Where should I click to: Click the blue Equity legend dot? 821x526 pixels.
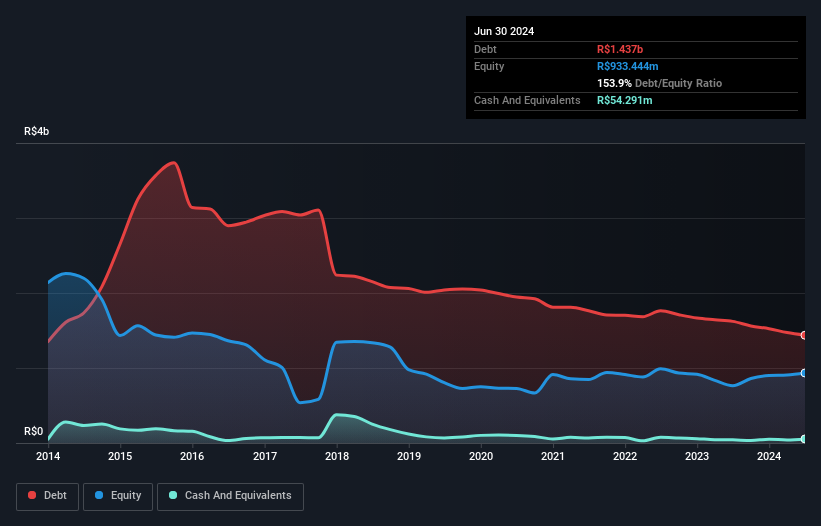pyautogui.click(x=99, y=495)
